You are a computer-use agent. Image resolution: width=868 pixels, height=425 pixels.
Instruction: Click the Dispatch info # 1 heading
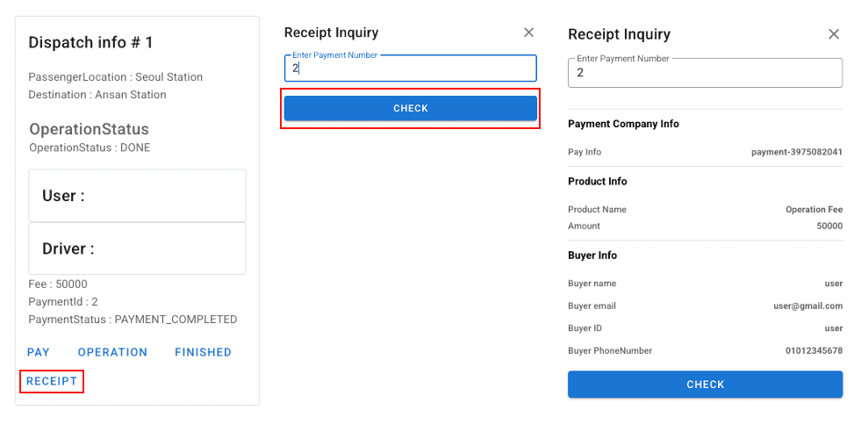pyautogui.click(x=90, y=42)
